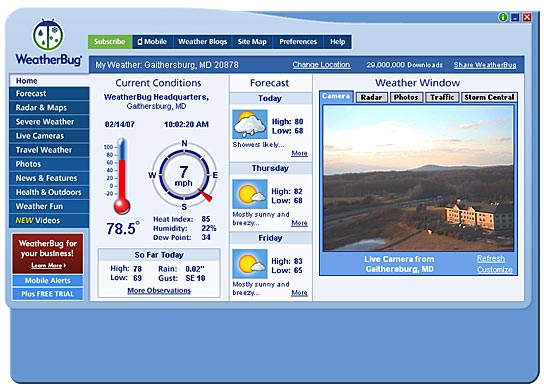Screen dimensions: 544x390
Task: Click the Share WeatherBug link
Action: point(485,65)
